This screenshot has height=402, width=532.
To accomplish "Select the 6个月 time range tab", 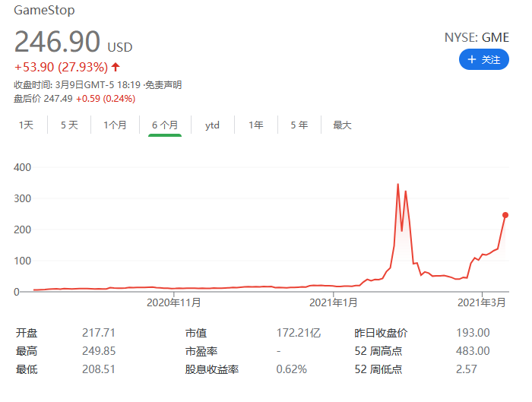I will pyautogui.click(x=165, y=125).
